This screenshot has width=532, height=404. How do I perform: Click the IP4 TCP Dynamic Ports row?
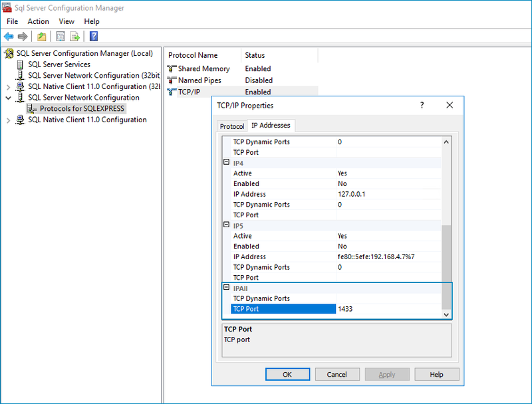click(x=336, y=205)
